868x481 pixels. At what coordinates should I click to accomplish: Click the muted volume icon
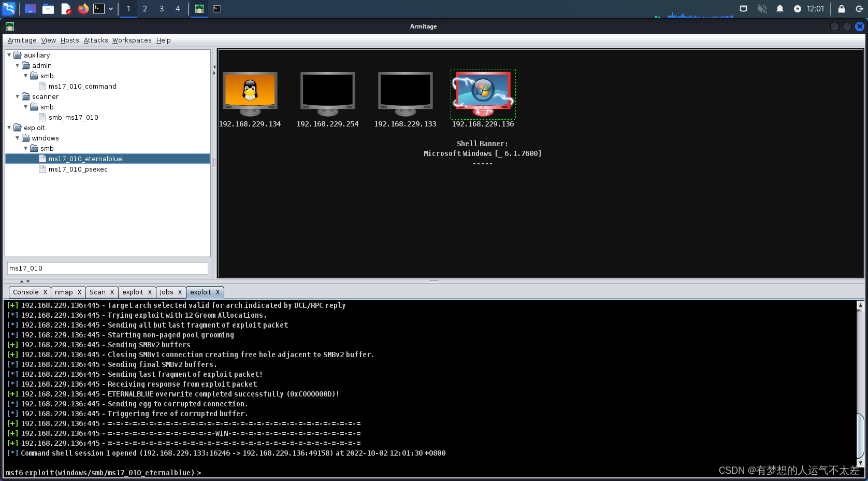(762, 9)
